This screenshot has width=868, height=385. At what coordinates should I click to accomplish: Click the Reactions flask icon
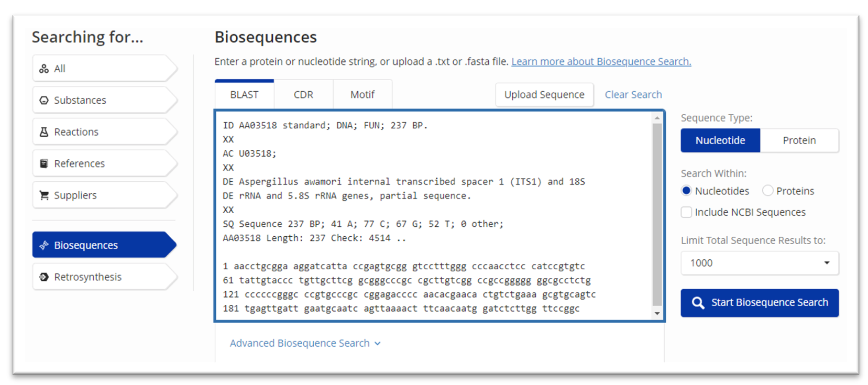click(x=44, y=132)
